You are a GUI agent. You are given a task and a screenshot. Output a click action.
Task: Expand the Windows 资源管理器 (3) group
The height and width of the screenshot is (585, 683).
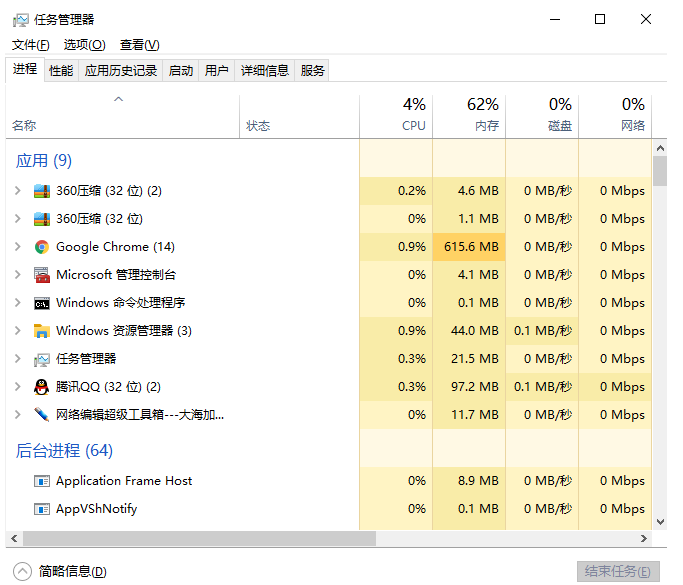coord(18,331)
